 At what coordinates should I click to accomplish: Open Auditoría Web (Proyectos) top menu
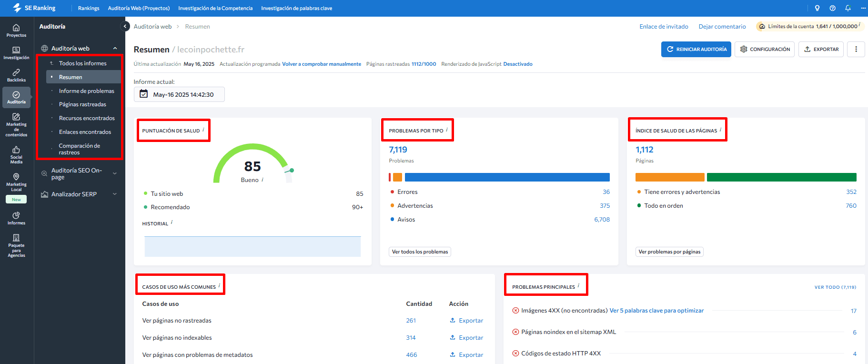(139, 8)
